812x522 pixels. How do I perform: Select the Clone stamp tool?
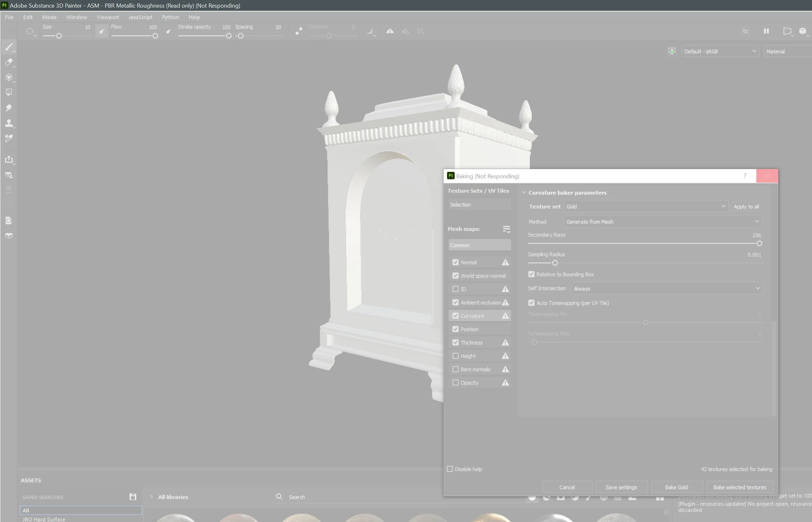[x=9, y=123]
